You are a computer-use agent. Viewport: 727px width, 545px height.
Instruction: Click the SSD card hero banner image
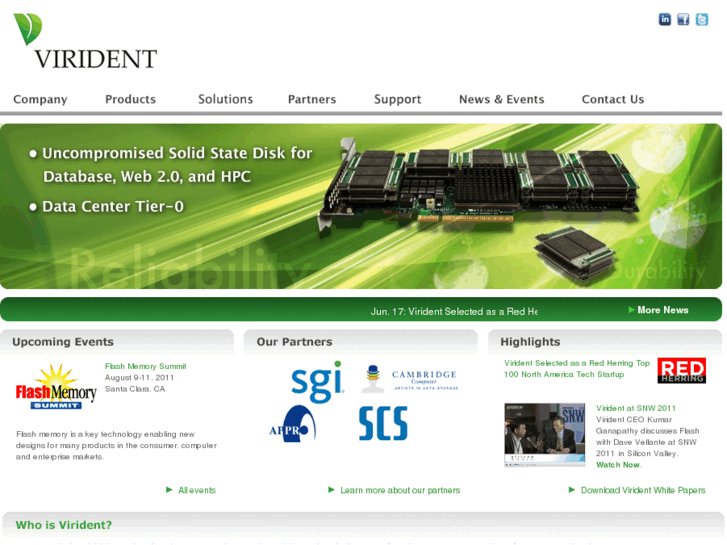coord(361,206)
